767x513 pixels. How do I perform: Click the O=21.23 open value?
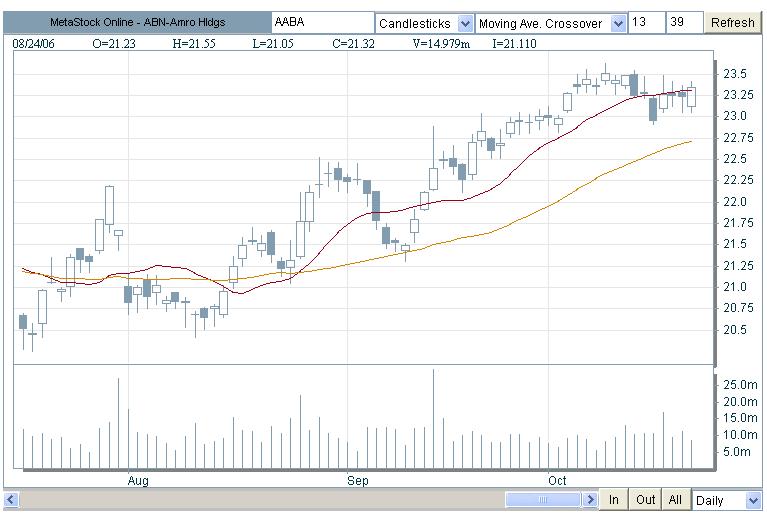(114, 44)
